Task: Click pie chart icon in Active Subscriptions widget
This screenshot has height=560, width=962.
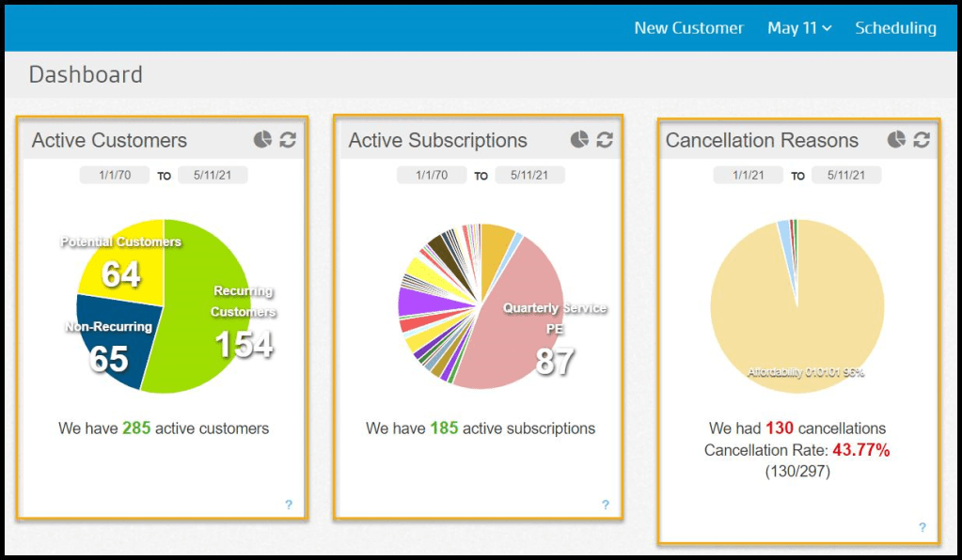Action: click(x=579, y=140)
